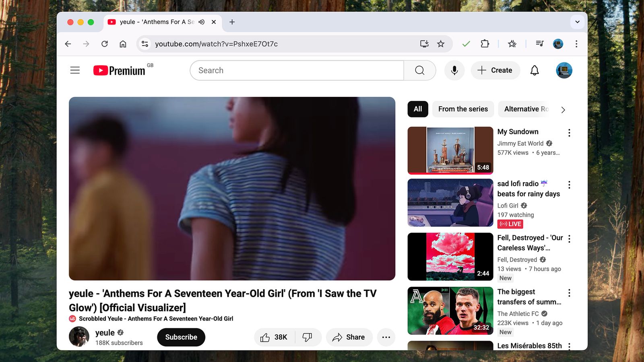Open the YouTube hamburger guide menu
This screenshot has width=644, height=362.
pos(75,70)
